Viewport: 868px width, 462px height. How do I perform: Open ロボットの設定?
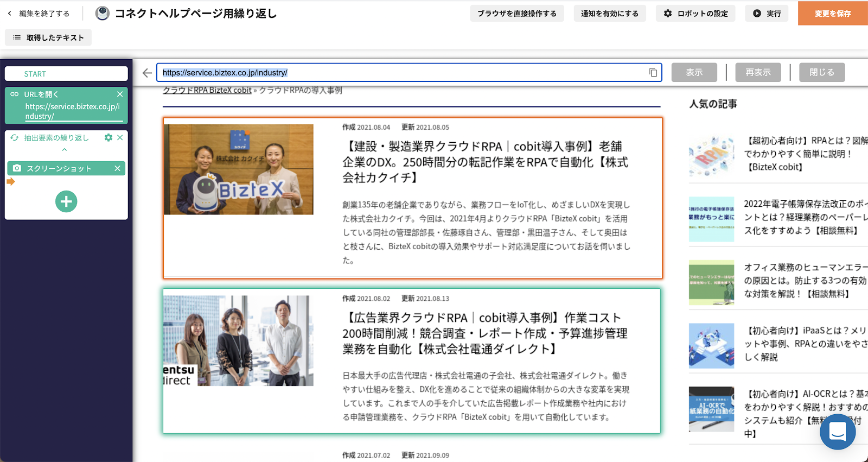tap(695, 14)
